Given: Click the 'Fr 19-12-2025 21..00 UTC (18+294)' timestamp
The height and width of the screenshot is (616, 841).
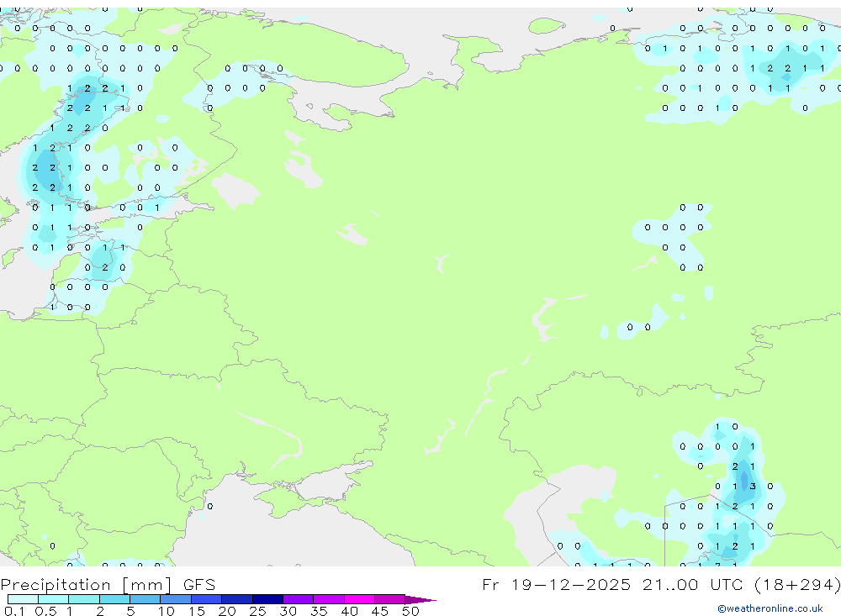Looking at the screenshot, I should [661, 584].
